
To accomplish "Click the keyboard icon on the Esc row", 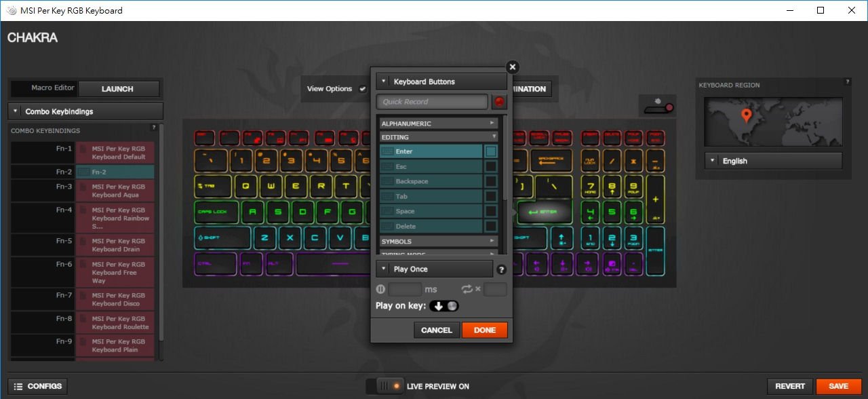I will click(x=388, y=166).
